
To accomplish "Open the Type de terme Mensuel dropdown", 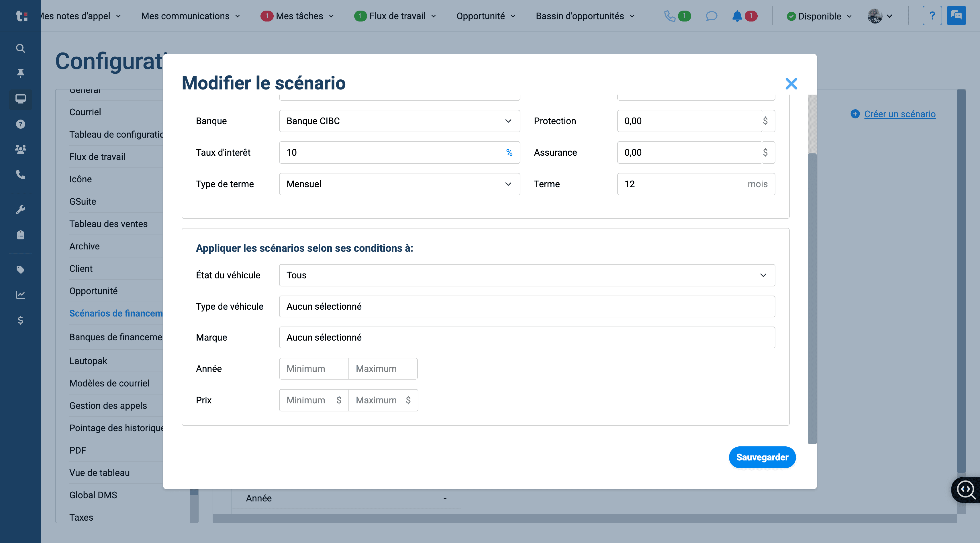I will (399, 184).
